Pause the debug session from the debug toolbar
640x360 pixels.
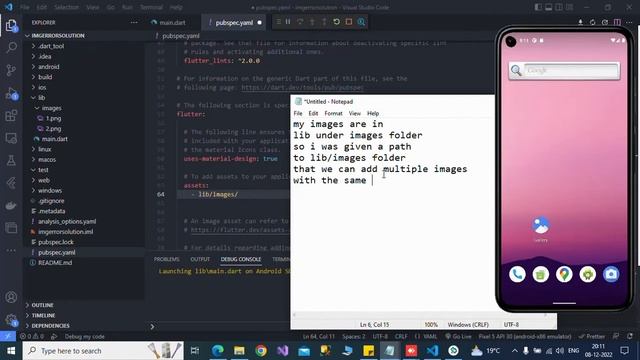[288, 22]
